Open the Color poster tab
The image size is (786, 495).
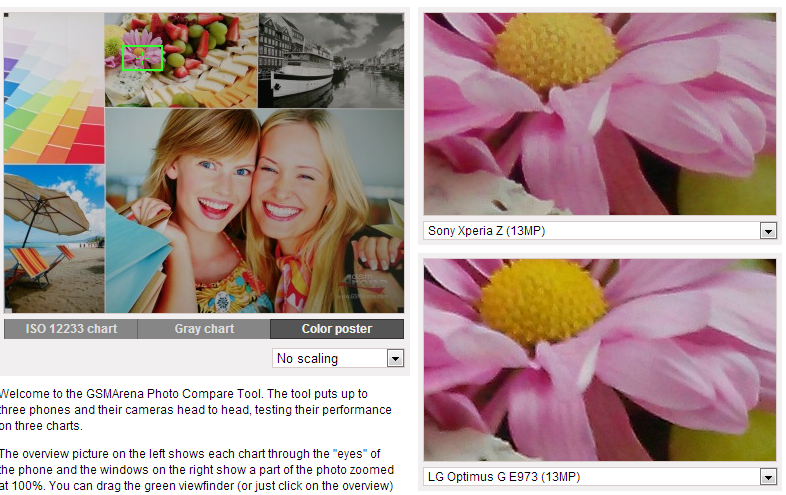[337, 329]
